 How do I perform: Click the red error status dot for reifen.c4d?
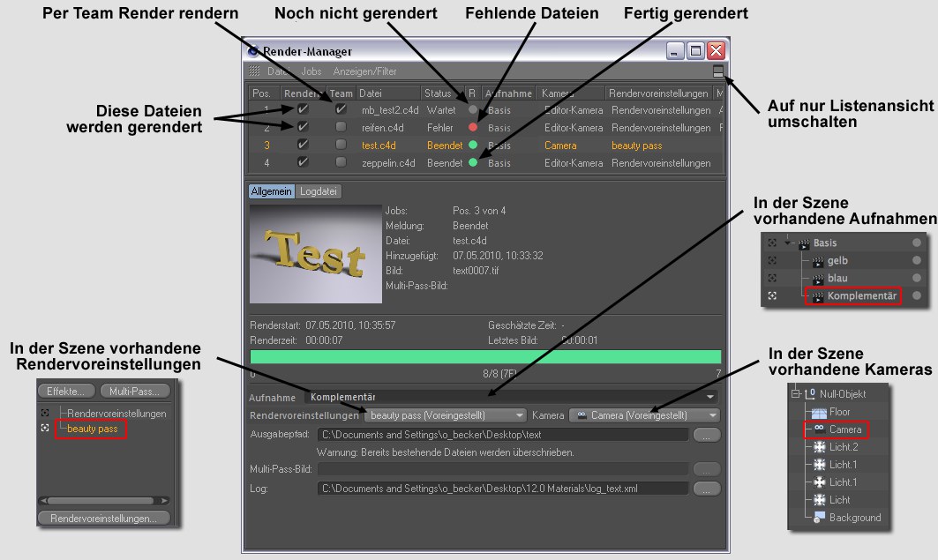473,128
